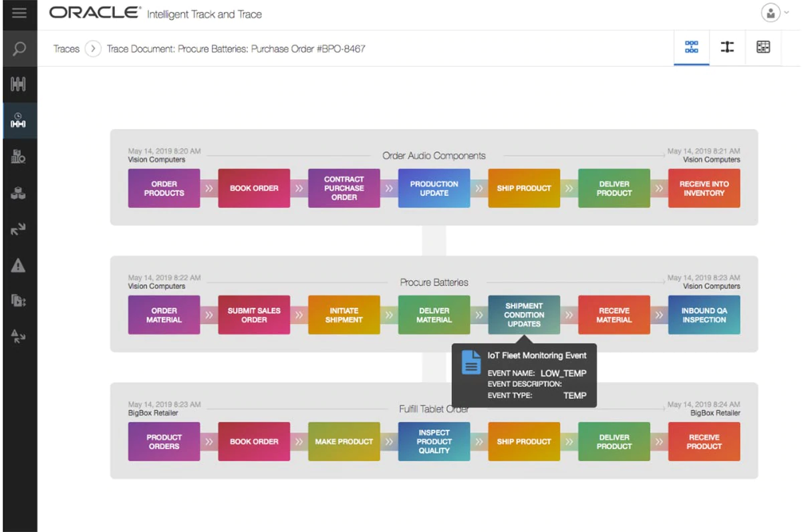This screenshot has height=532, width=802.
Task: Switch to the flow diagram view
Action: (692, 47)
